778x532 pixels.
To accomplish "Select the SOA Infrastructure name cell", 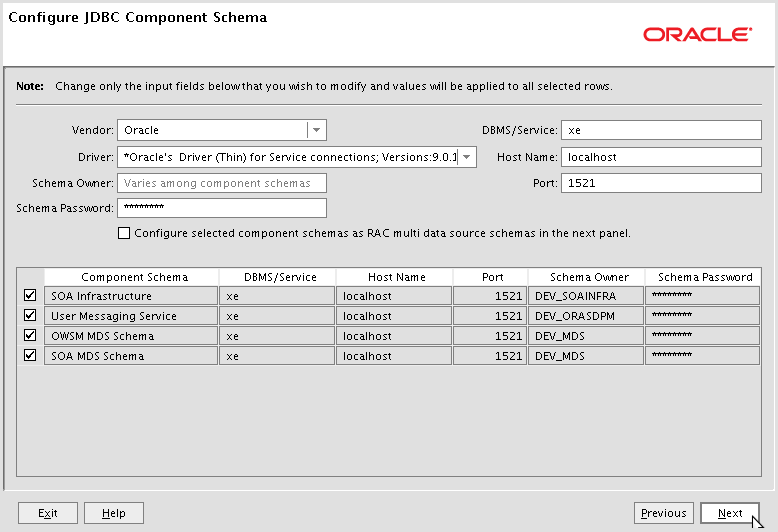I will [131, 296].
